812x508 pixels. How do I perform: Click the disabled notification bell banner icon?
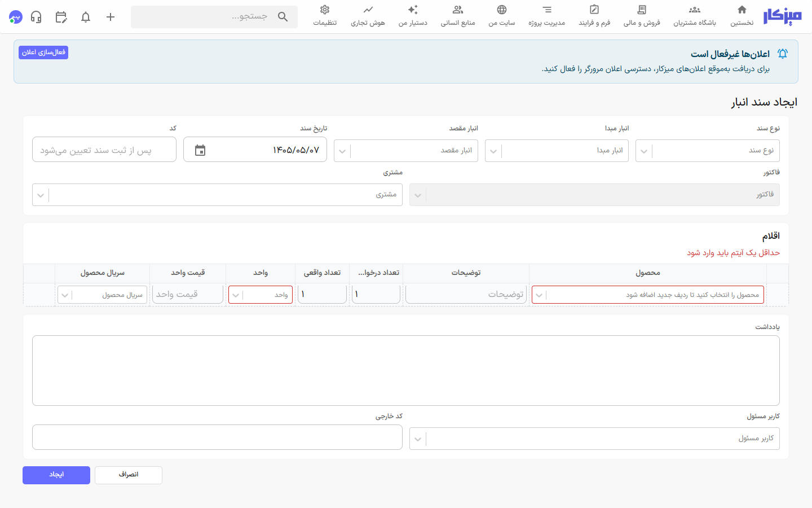(783, 54)
